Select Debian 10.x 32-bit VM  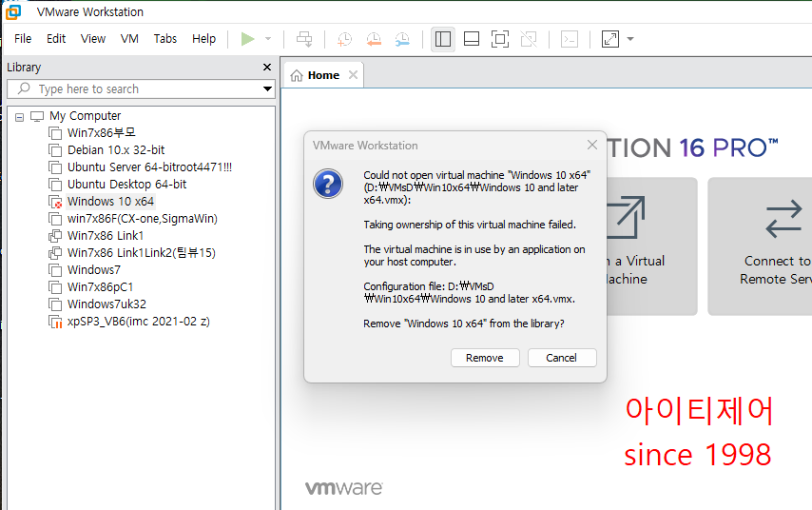pyautogui.click(x=116, y=149)
